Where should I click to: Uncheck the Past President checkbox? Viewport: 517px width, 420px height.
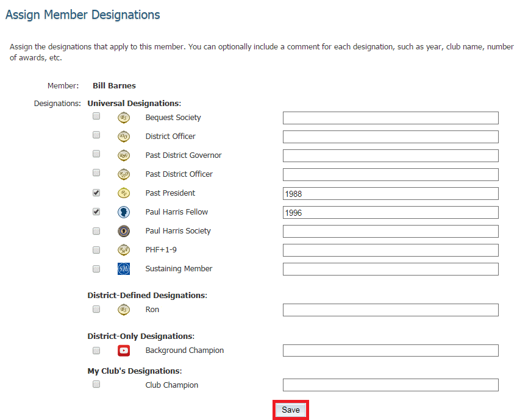pos(96,193)
